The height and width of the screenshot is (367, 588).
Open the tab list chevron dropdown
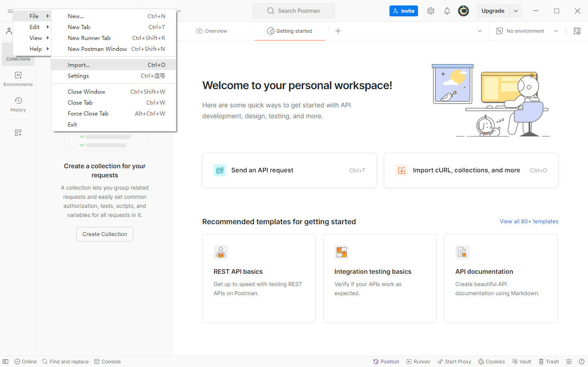click(480, 31)
